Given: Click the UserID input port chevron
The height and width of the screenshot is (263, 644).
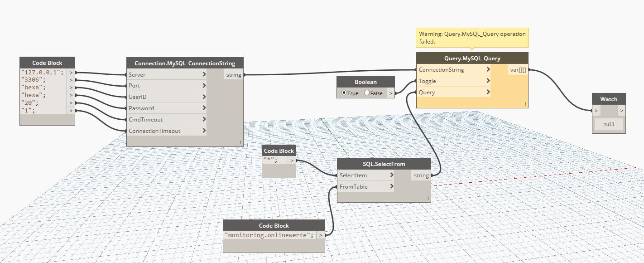Looking at the screenshot, I should (x=204, y=97).
